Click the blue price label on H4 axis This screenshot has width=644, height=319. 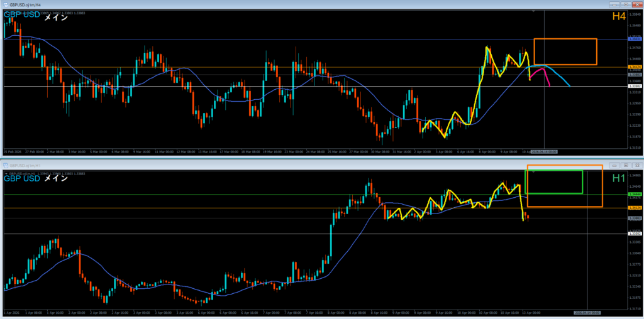click(635, 39)
